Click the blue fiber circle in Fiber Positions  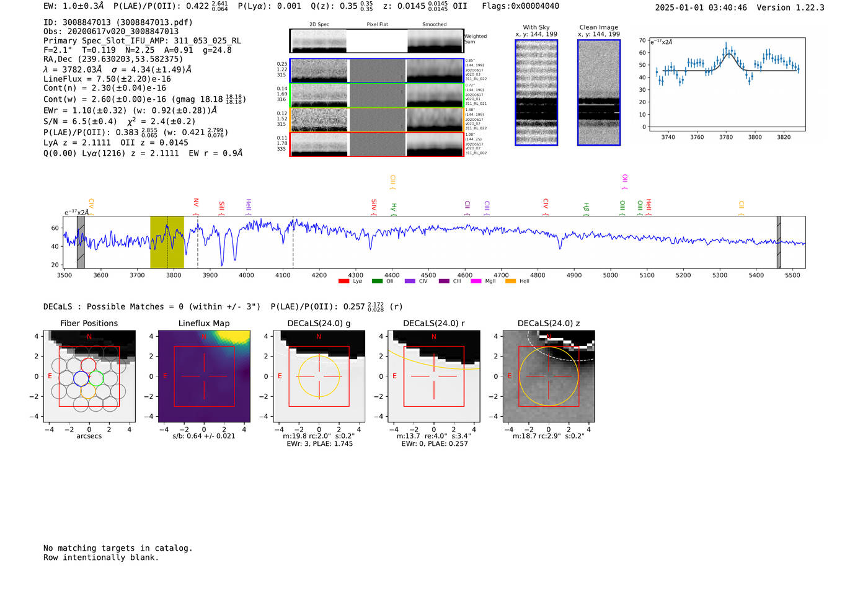[81, 378]
